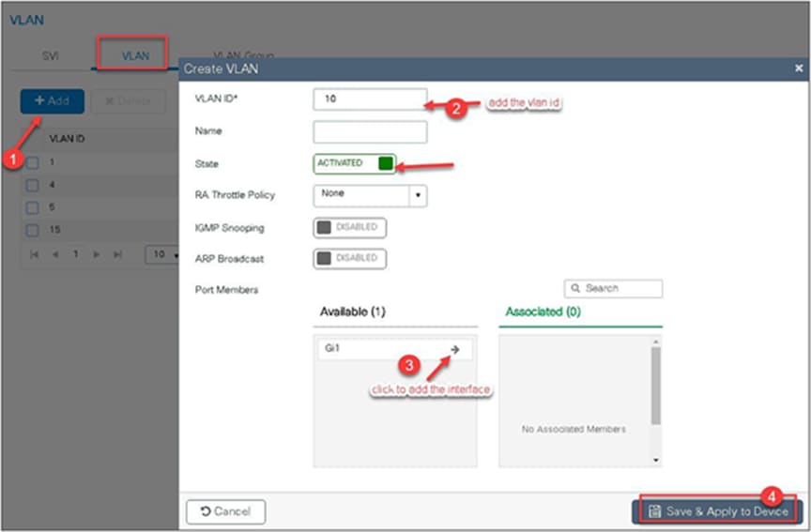Click the Add VLAN button
The width and height of the screenshot is (811, 532).
click(x=53, y=100)
